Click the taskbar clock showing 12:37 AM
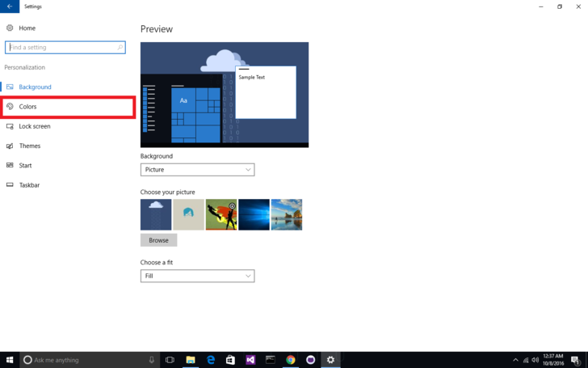The width and height of the screenshot is (588, 368). (x=553, y=360)
